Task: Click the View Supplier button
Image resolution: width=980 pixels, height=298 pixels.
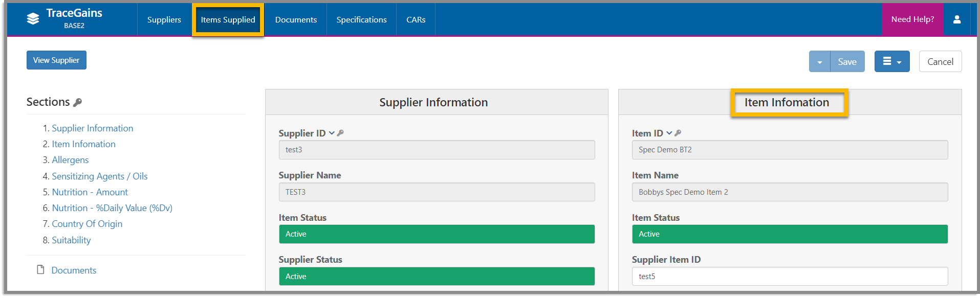Action: 56,60
